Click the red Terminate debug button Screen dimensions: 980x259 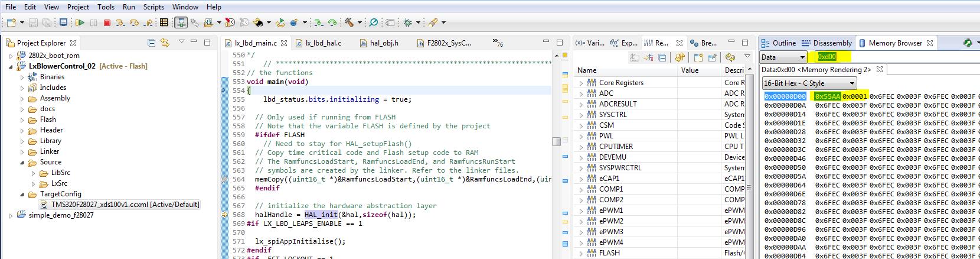point(107,22)
